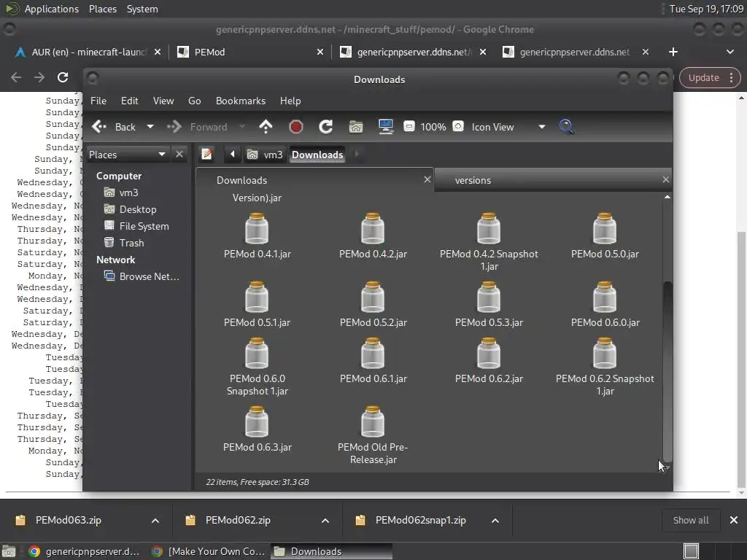Click the scrollbar up arrow in file pane
747x560 pixels.
click(667, 197)
